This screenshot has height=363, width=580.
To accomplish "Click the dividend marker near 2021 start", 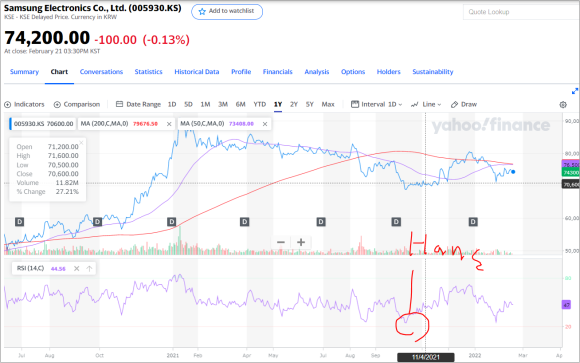I will coord(171,222).
